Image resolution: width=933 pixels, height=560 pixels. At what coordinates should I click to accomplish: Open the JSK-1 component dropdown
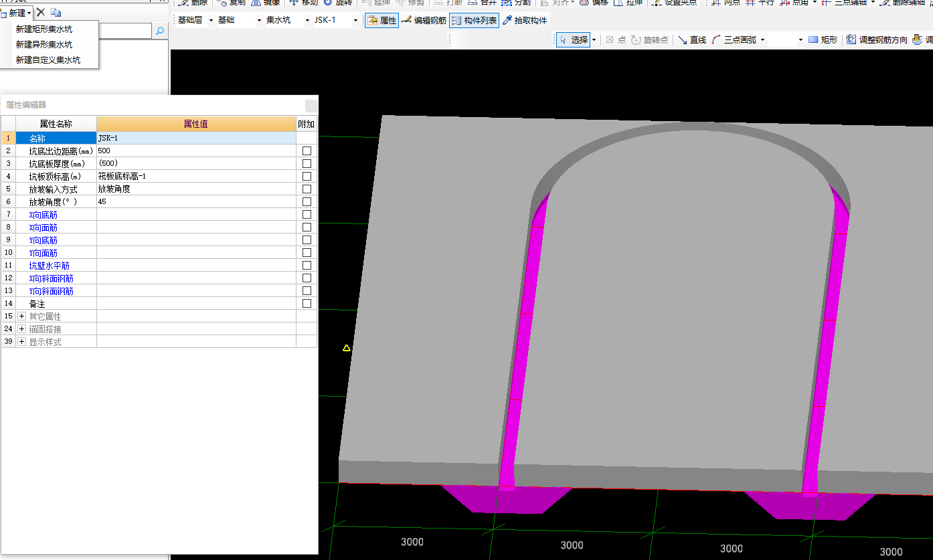[355, 21]
